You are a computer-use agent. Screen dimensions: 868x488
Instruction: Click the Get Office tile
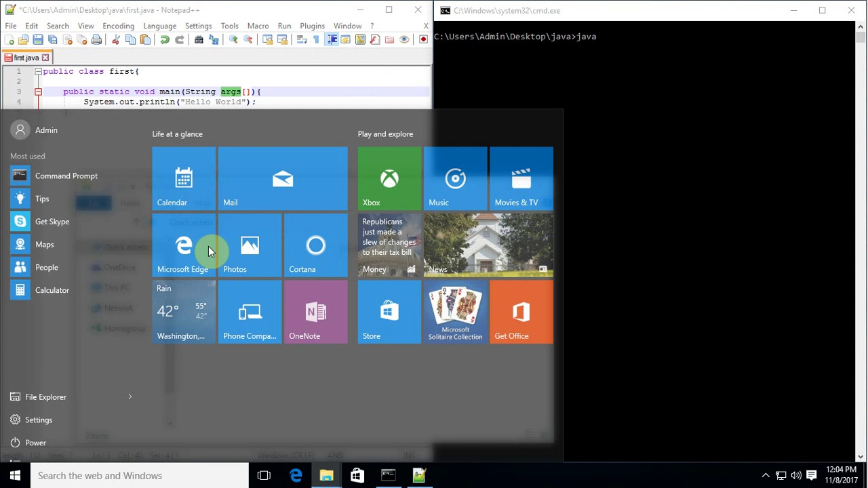tap(521, 312)
